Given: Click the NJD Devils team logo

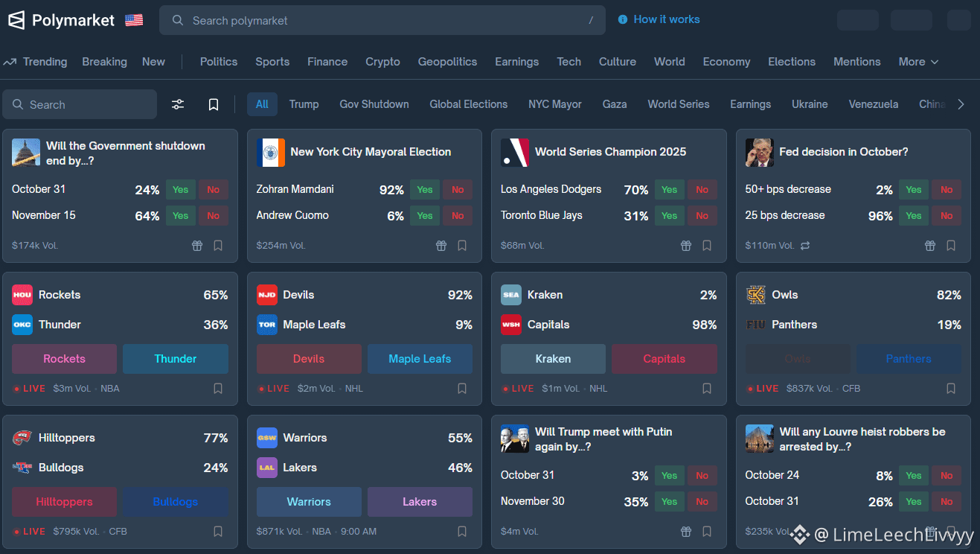Looking at the screenshot, I should pyautogui.click(x=267, y=295).
